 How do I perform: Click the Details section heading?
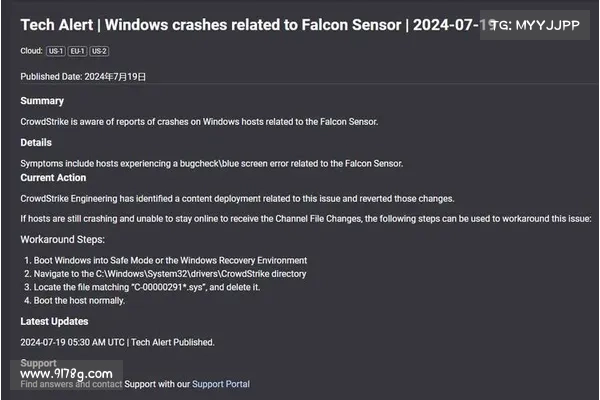click(x=36, y=142)
